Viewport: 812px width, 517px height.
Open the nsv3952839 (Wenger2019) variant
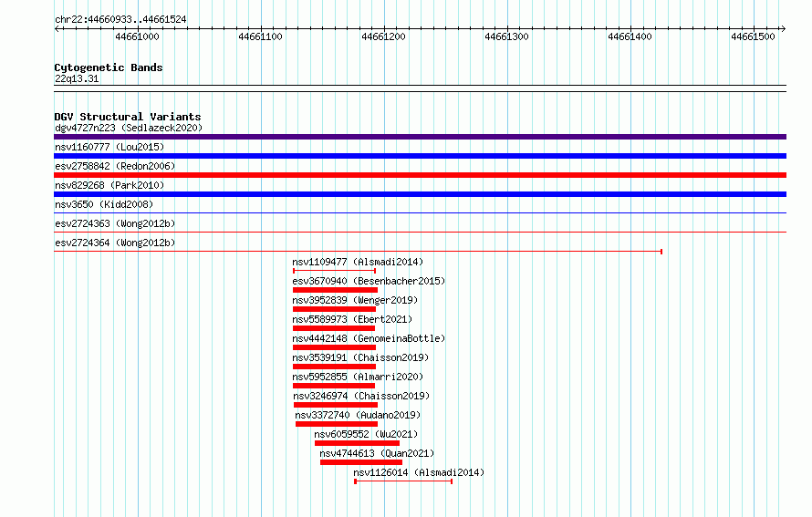click(x=355, y=300)
